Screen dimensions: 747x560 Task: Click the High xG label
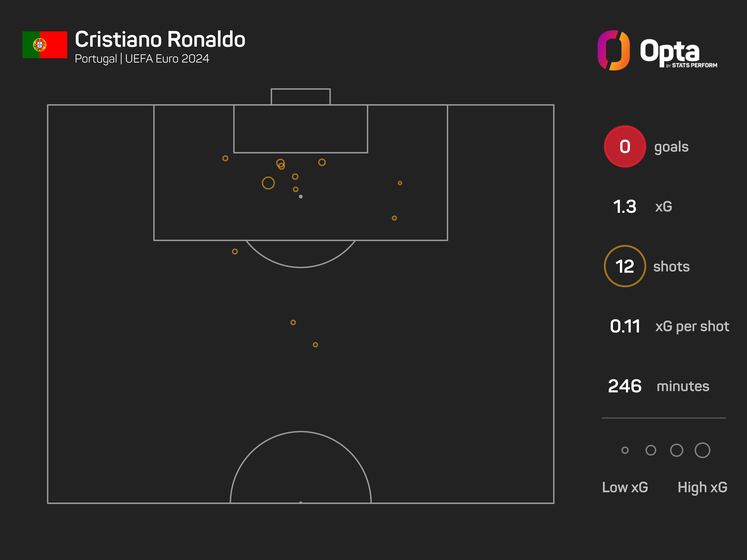(x=702, y=487)
